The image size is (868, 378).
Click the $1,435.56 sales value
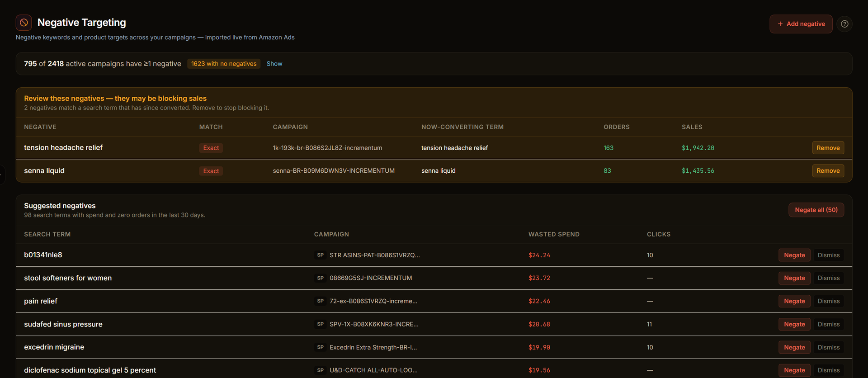tap(698, 171)
